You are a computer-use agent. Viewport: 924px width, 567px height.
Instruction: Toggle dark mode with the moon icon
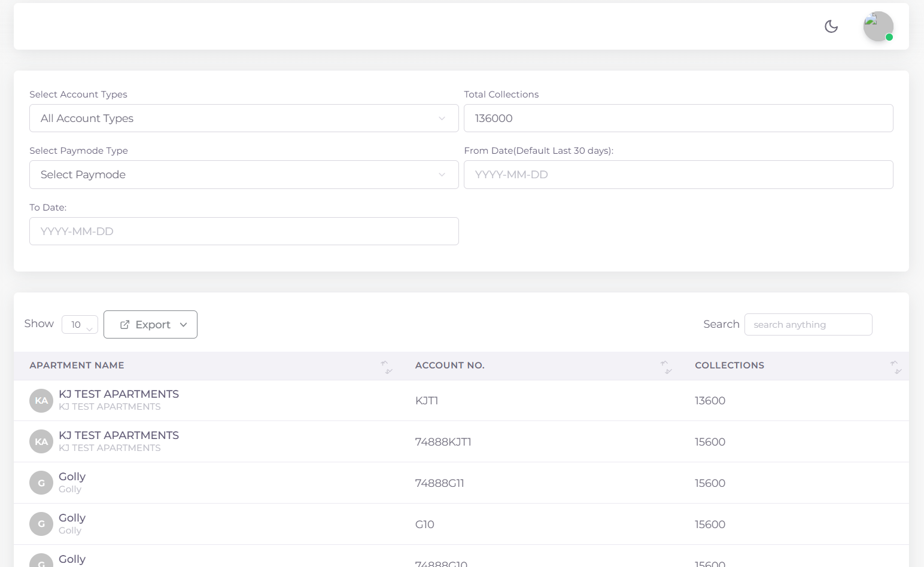pos(831,26)
